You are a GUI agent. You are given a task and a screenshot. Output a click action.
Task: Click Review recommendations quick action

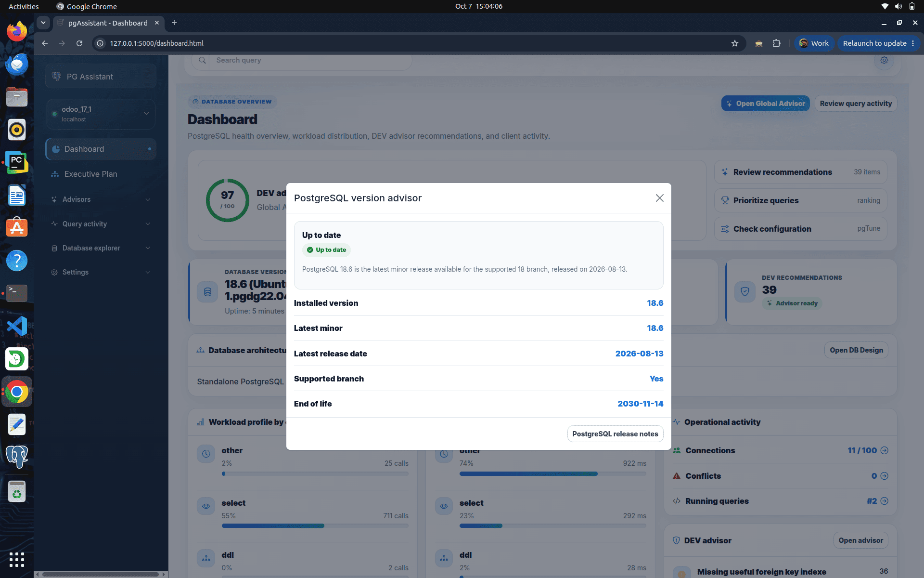pyautogui.click(x=800, y=172)
